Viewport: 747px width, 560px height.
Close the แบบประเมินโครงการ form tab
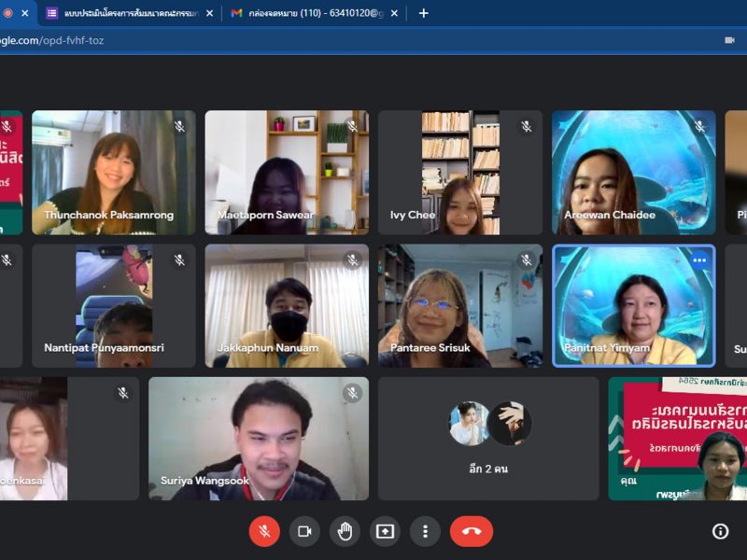point(209,13)
